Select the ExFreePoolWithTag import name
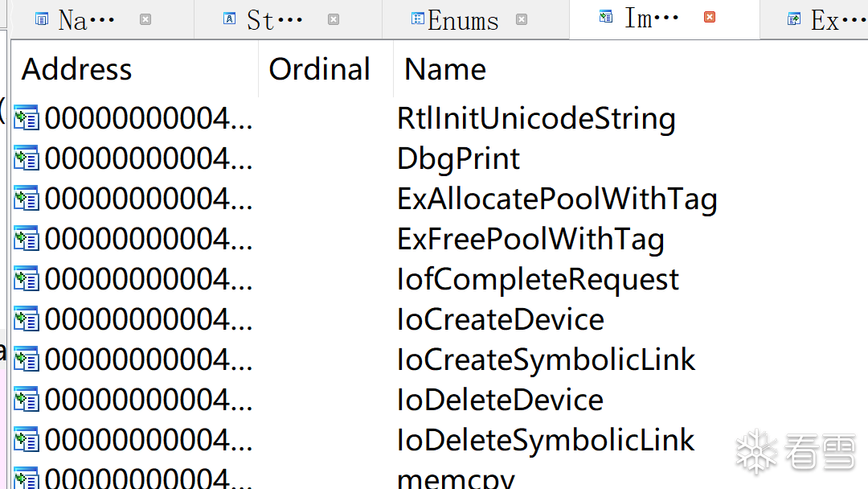This screenshot has height=489, width=868. (531, 239)
